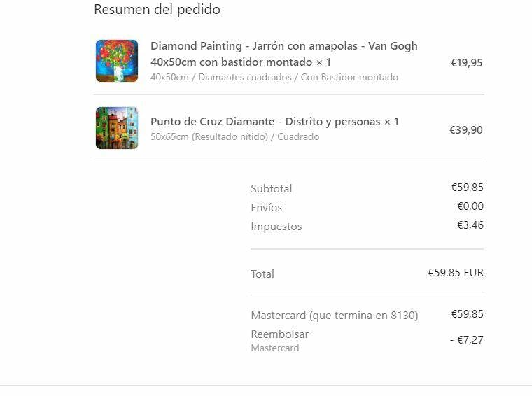Screen dimensions: 532x396
Task: Click the €3,46 tax amount
Action: 470,225
